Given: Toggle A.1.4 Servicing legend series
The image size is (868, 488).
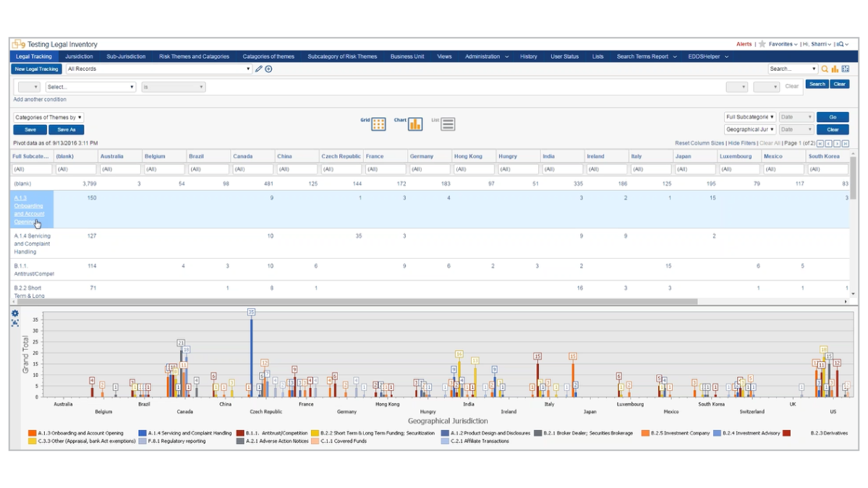Looking at the screenshot, I should (x=142, y=433).
